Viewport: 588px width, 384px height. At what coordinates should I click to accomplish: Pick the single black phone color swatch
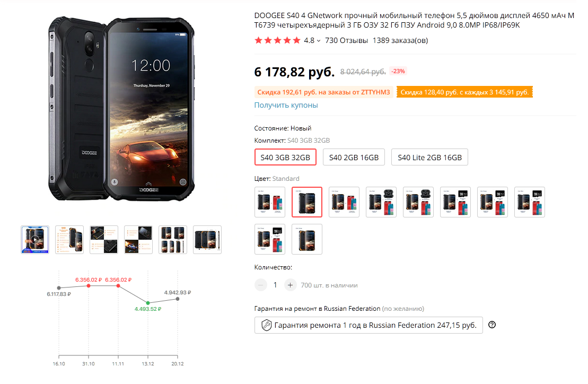307,202
